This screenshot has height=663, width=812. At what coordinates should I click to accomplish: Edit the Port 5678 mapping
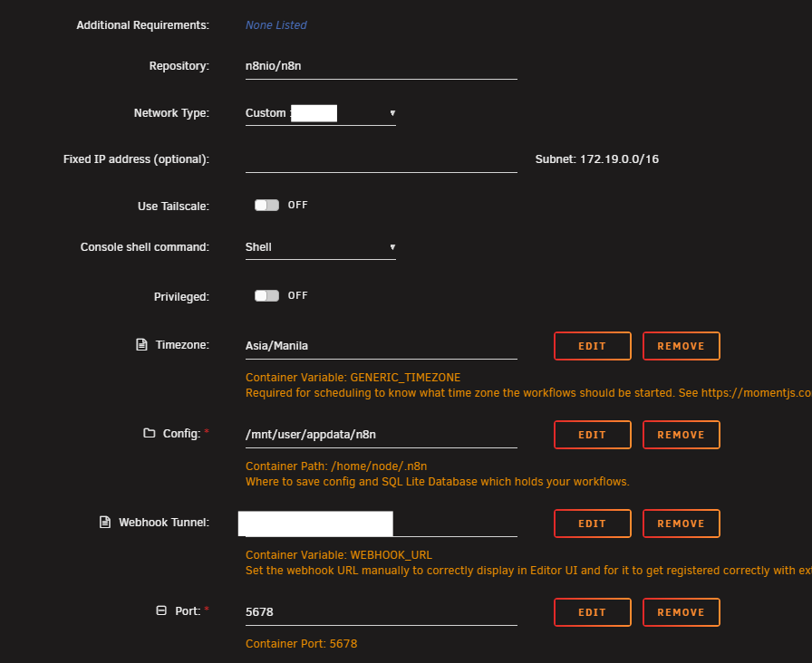pos(592,611)
